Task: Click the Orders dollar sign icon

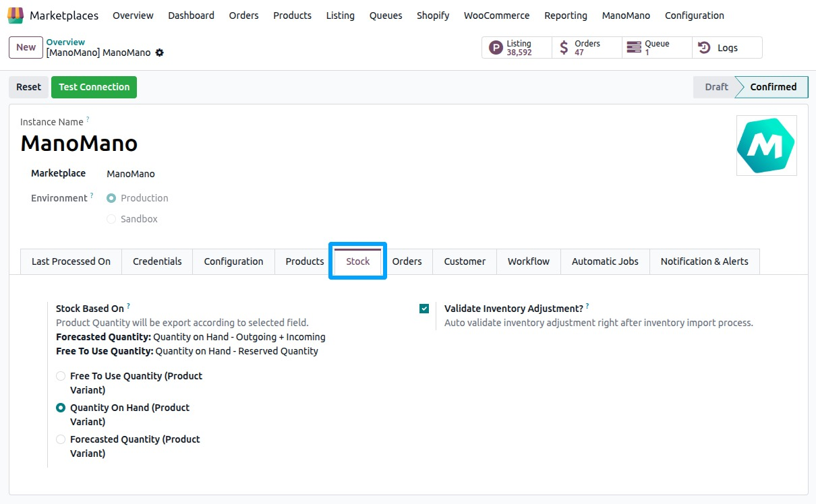Action: pos(564,48)
